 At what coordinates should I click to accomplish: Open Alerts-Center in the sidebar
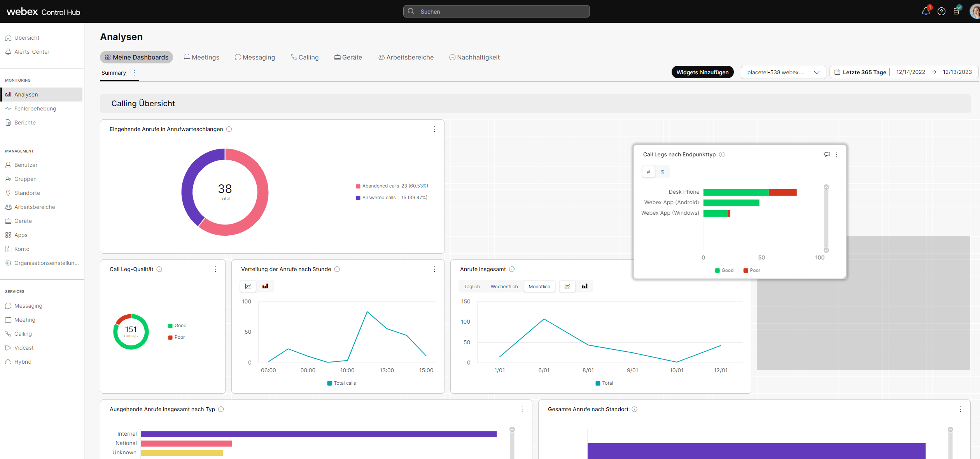[x=32, y=52]
